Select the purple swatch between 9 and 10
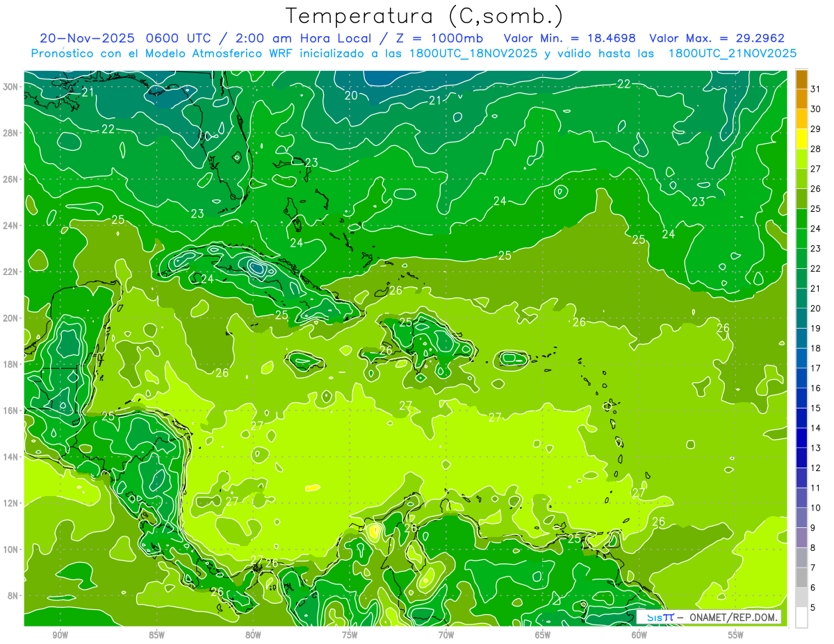 pyautogui.click(x=801, y=518)
